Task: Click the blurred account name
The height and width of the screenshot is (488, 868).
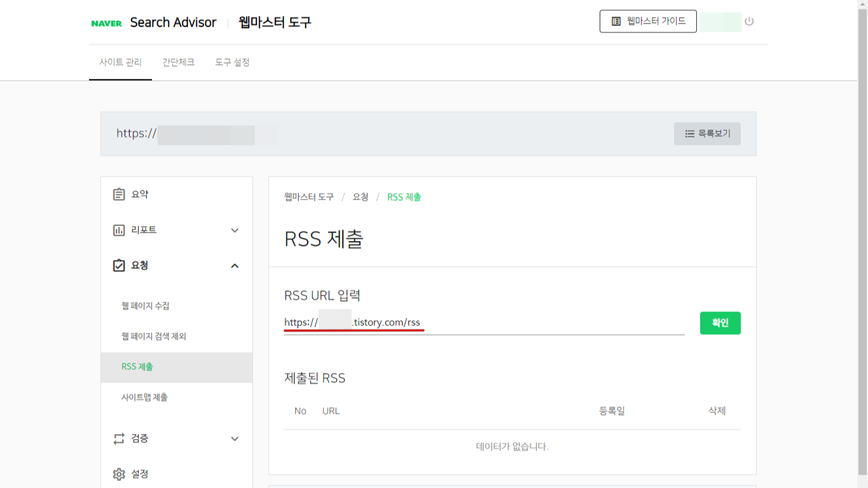Action: click(x=720, y=22)
